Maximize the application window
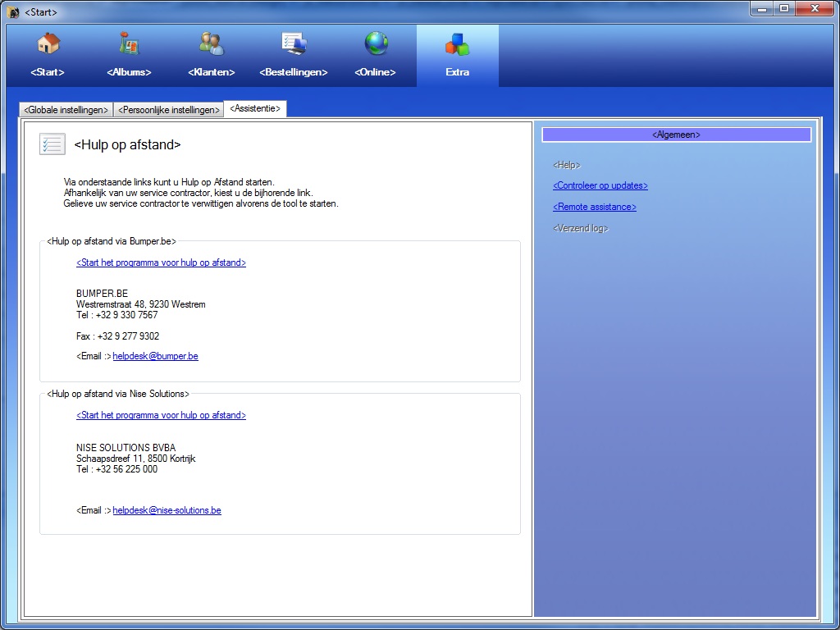The image size is (840, 630). pos(783,9)
